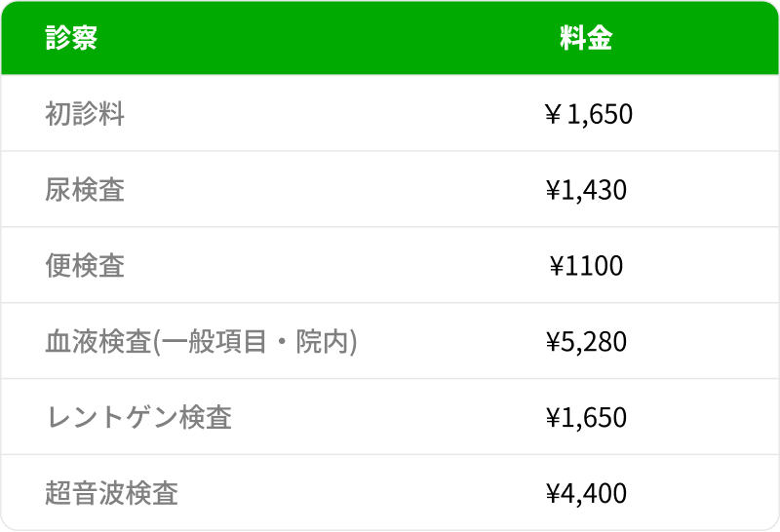
Task: Click the 料金 column header
Action: (x=586, y=38)
